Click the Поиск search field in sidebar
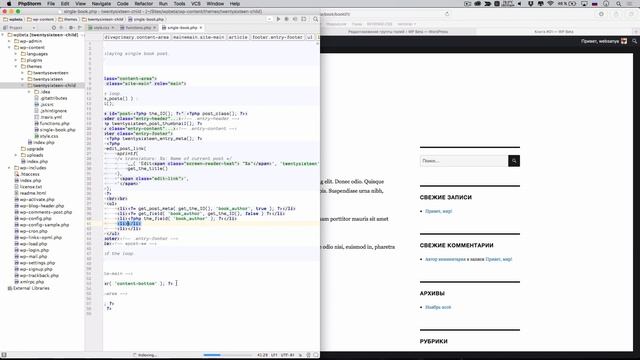Image resolution: width=640 pixels, height=360 pixels. coord(464,161)
